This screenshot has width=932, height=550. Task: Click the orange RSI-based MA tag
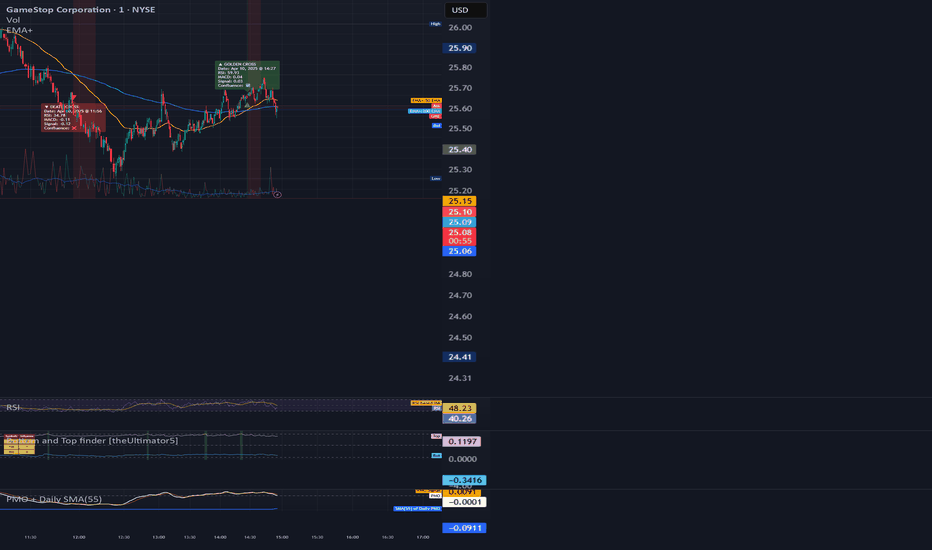pyautogui.click(x=426, y=403)
